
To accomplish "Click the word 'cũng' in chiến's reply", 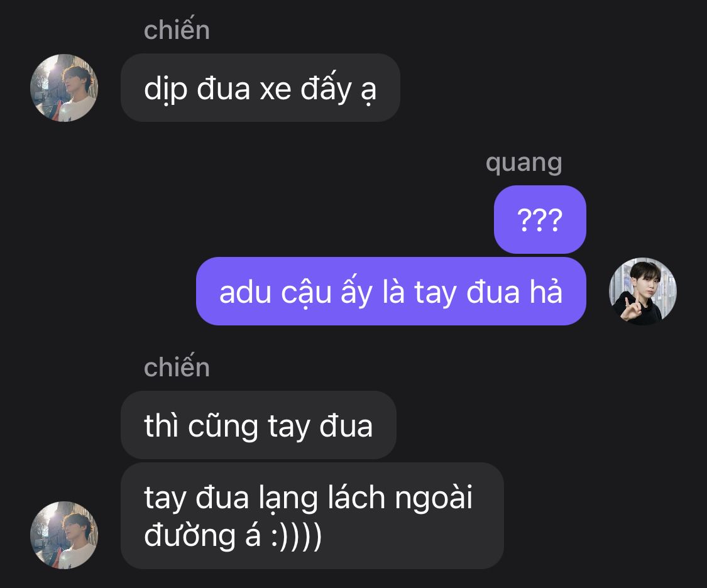I will tap(222, 426).
